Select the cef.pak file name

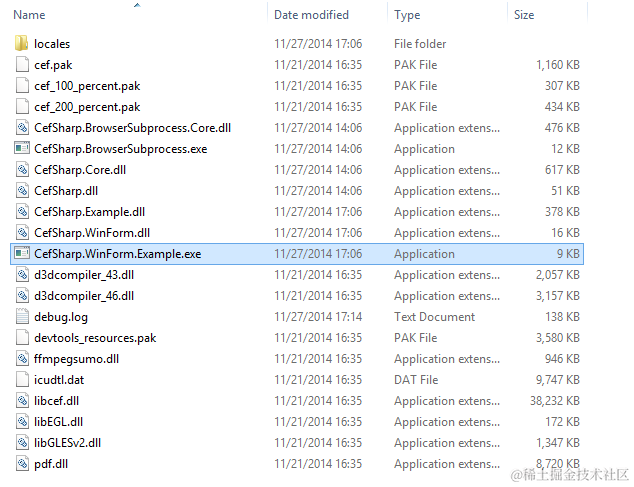click(x=53, y=65)
